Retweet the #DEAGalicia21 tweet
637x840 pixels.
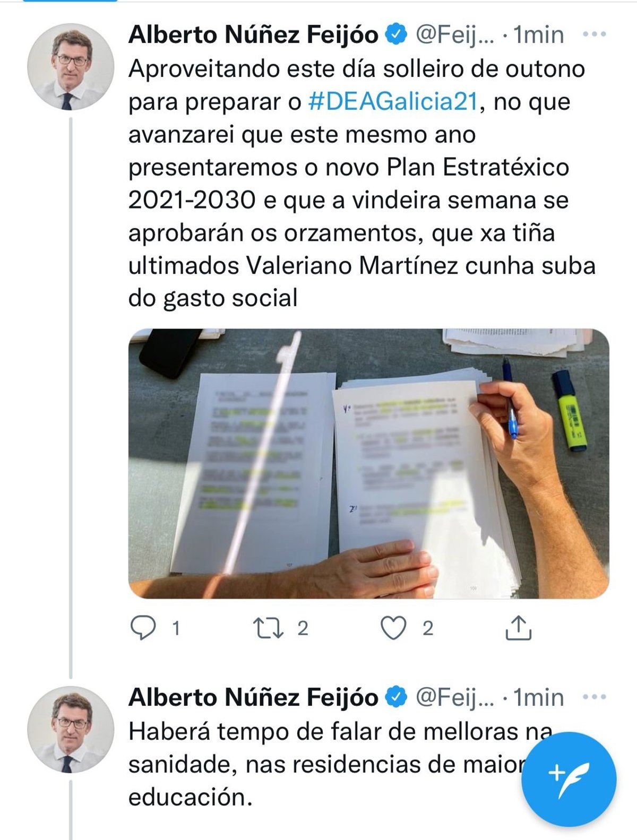pos(270,628)
